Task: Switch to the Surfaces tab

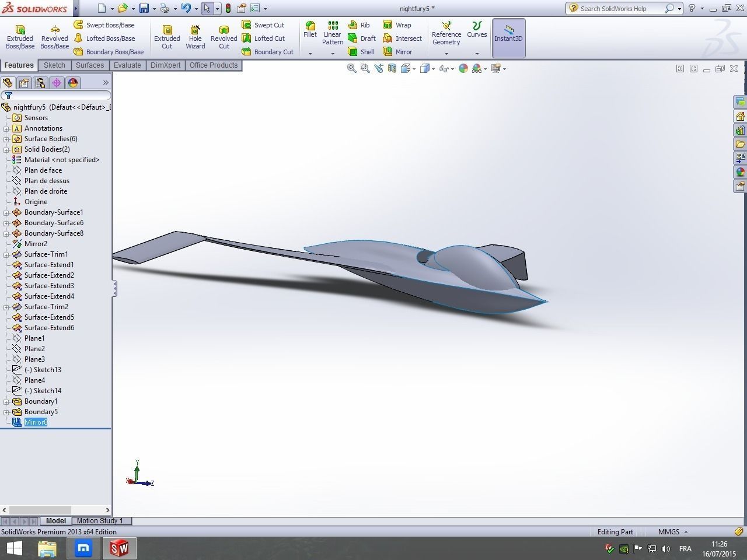Action: click(x=90, y=65)
